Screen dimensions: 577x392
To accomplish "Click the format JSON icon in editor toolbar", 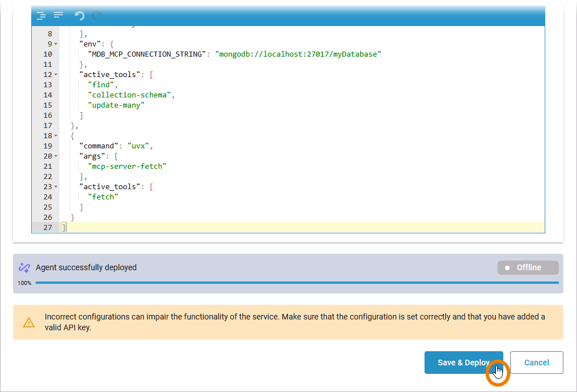I will coord(41,15).
